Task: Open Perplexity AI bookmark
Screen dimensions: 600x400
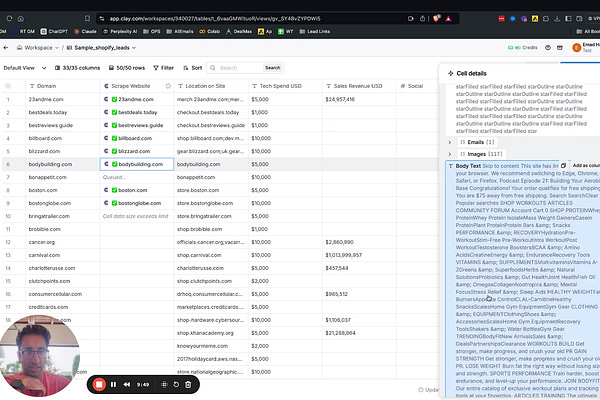Action: tap(120, 31)
